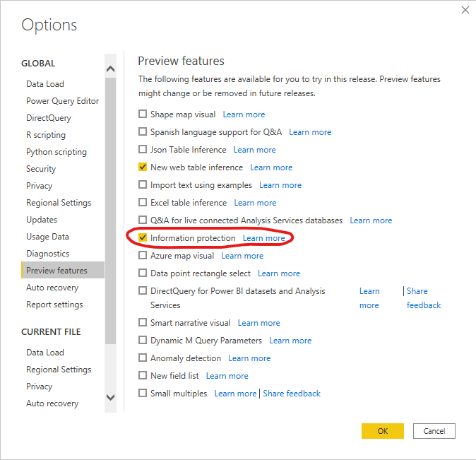The image size is (476, 460).
Task: Click the sidebar scroll up arrow
Action: click(110, 69)
